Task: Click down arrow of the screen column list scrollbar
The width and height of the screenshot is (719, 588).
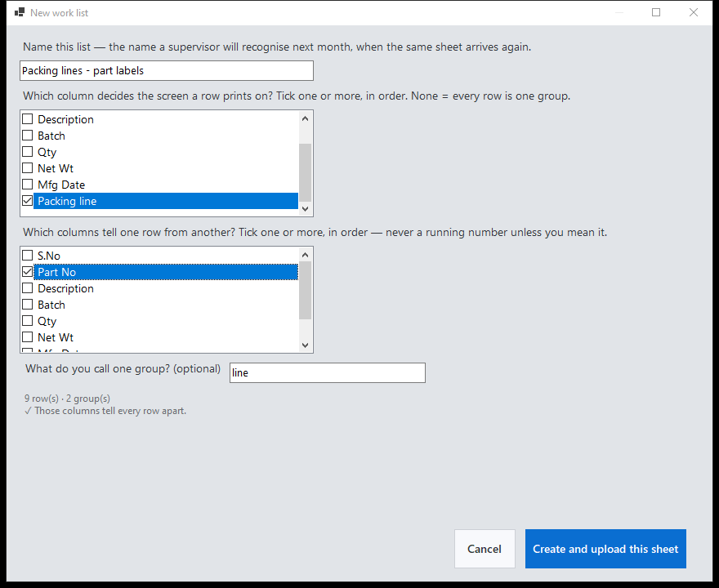Action: (305, 208)
